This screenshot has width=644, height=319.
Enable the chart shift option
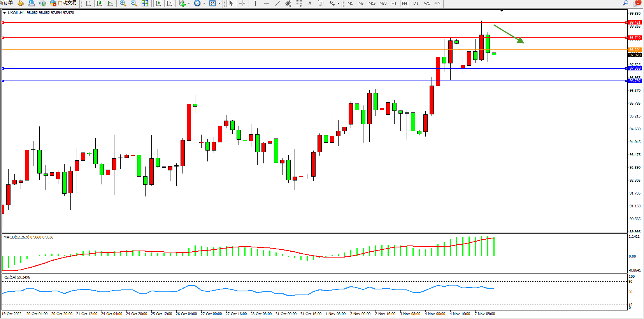pyautogui.click(x=169, y=3)
